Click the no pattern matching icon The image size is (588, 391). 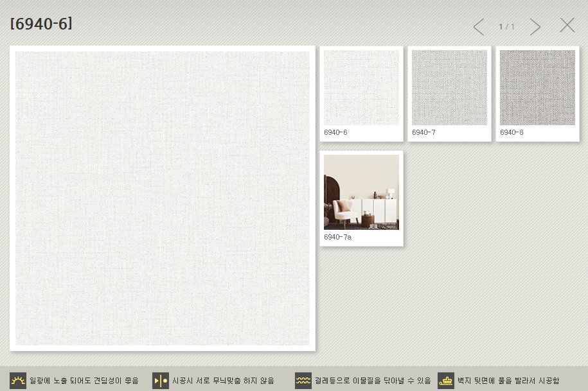point(161,381)
